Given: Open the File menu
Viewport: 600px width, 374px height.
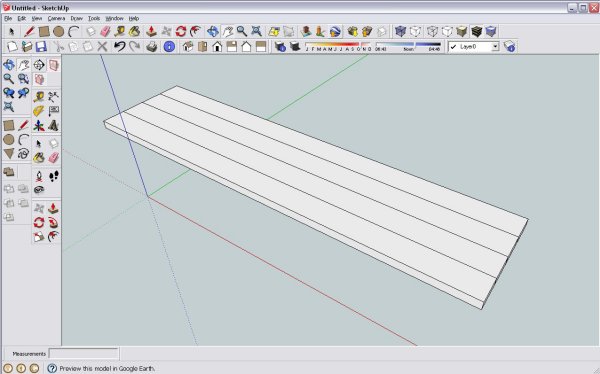Looking at the screenshot, I should click(8, 18).
